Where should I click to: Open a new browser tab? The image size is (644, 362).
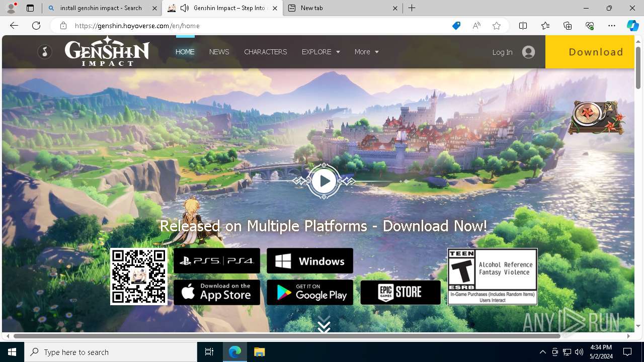(x=412, y=8)
